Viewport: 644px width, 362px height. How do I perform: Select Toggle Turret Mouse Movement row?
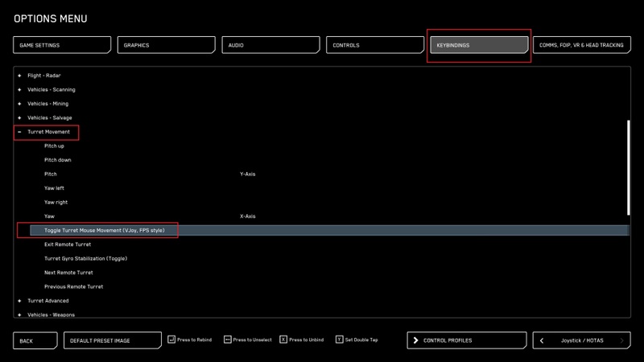click(329, 230)
